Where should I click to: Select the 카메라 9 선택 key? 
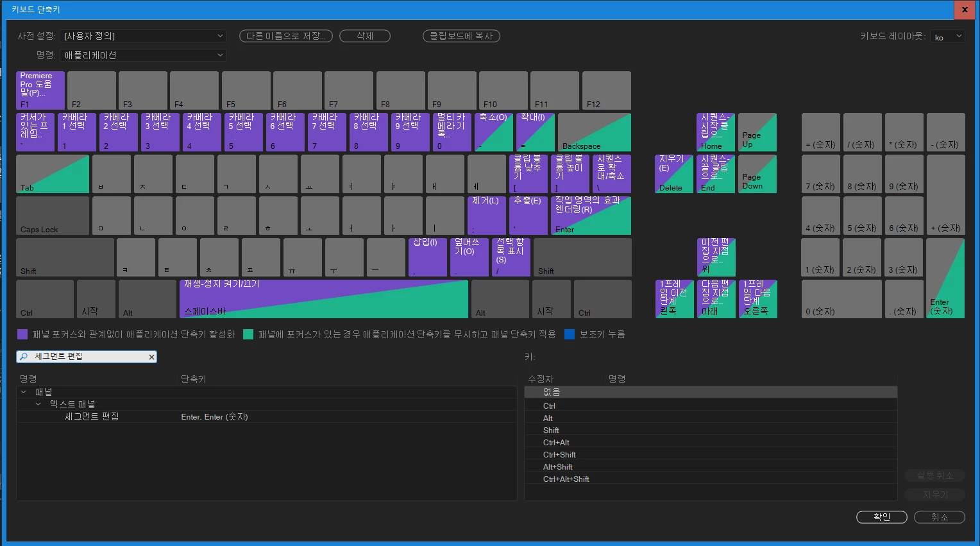410,132
